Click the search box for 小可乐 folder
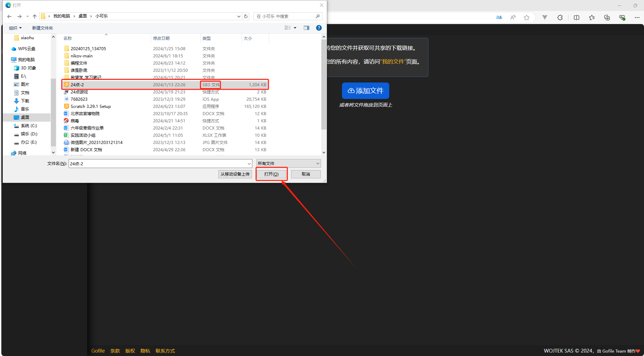Screen dimensions: 644x356 pyautogui.click(x=285, y=16)
